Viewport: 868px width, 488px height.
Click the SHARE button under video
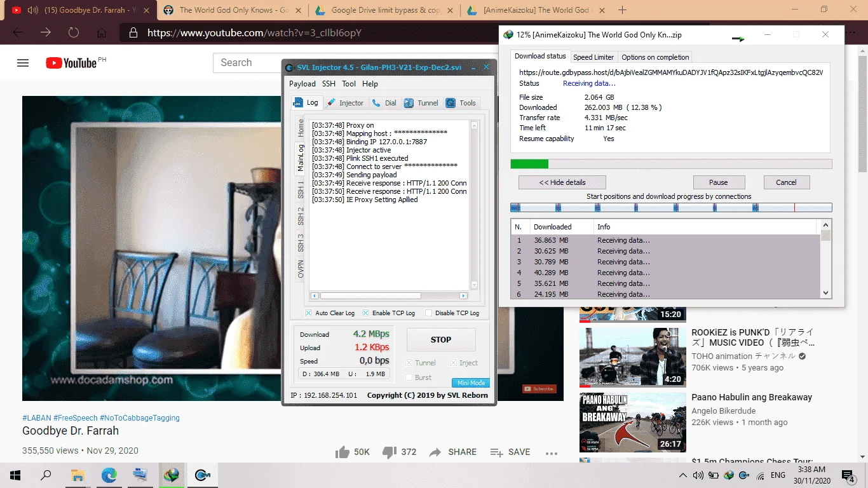[x=452, y=452]
